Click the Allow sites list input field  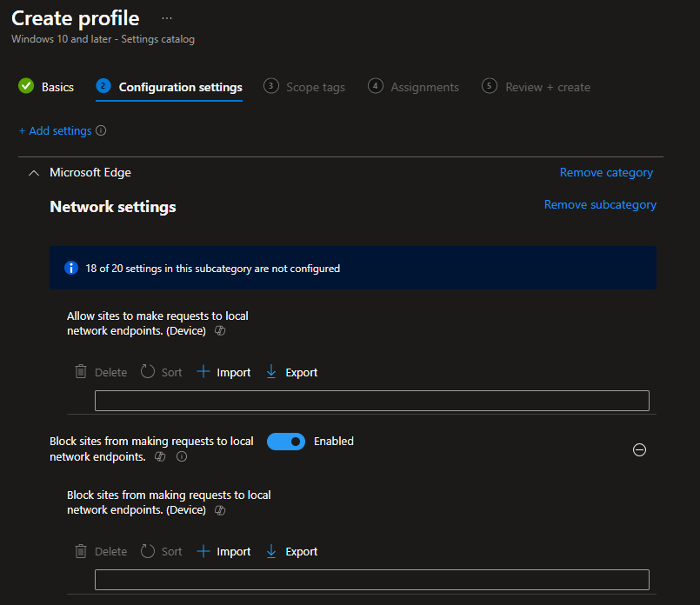tap(371, 401)
